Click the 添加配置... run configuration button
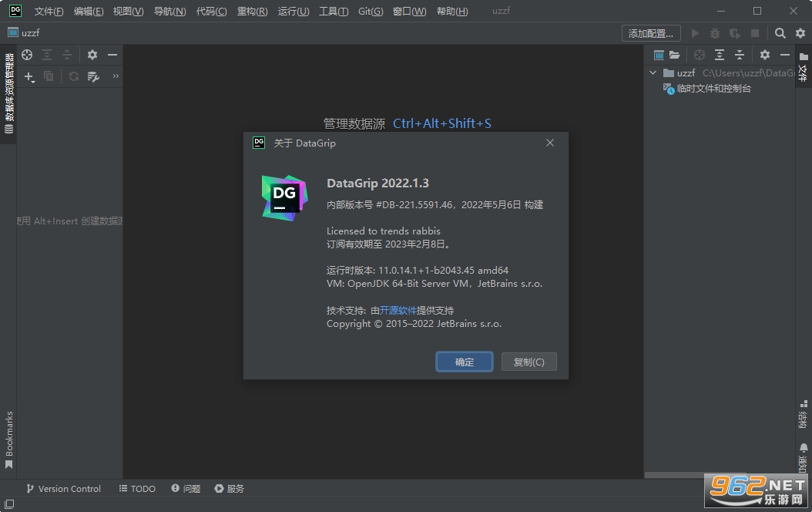The height and width of the screenshot is (512, 812). tap(651, 33)
